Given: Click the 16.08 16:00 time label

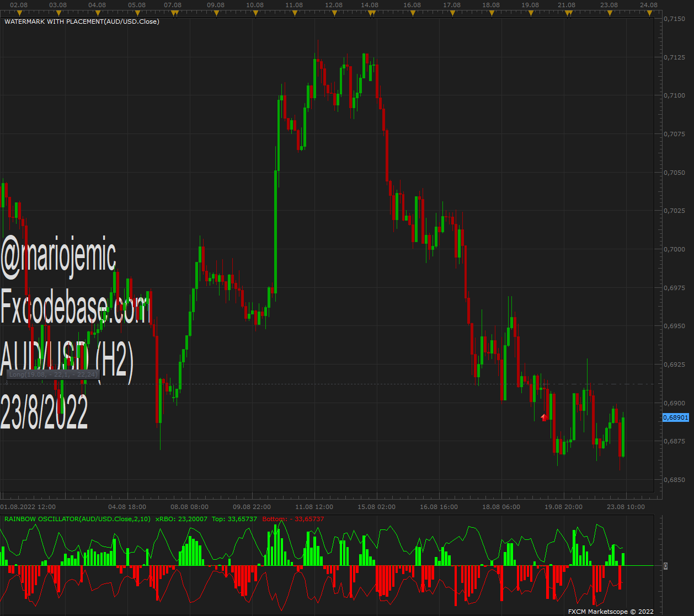Looking at the screenshot, I should (x=439, y=506).
